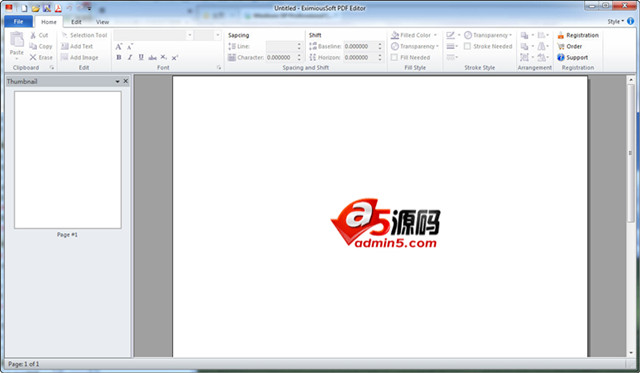Toggle Strikethrough formatting
Image resolution: width=640 pixels, height=373 pixels.
152,58
